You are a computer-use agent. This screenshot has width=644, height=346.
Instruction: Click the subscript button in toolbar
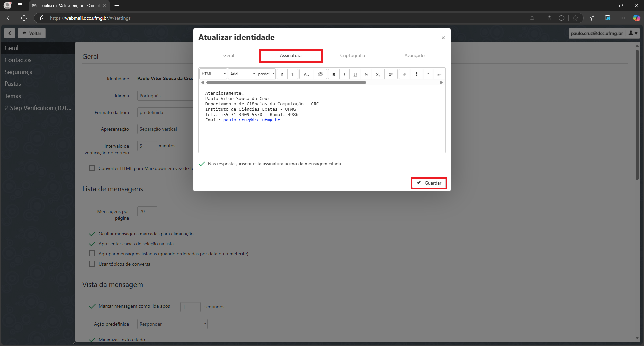pos(378,74)
